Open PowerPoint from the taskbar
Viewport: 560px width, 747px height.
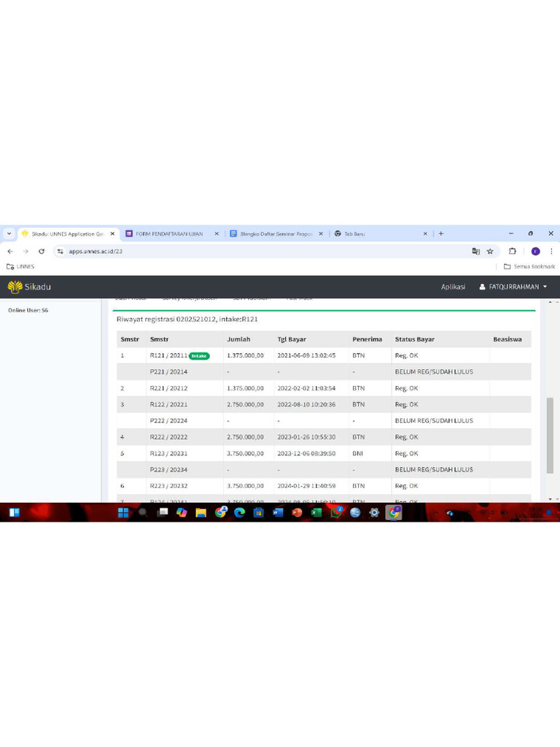[297, 513]
